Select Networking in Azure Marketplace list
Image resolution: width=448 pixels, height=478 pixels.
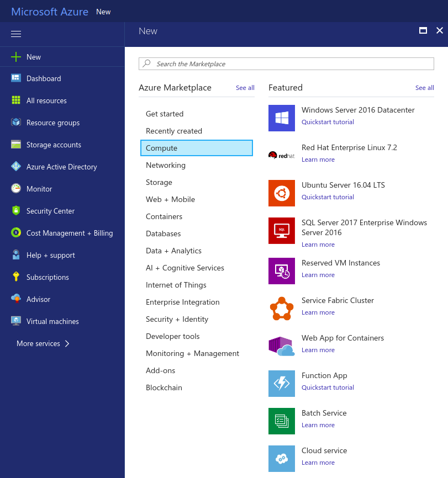(166, 165)
